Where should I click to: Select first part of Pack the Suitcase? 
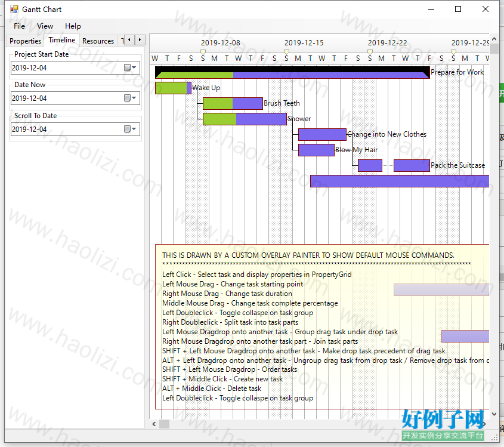pos(370,165)
